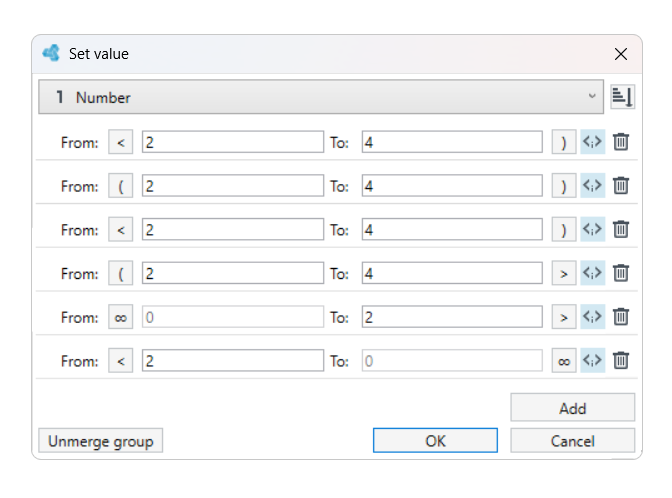Toggle the From '<' bracket in third row
Screen dimensions: 672x498
pos(120,229)
